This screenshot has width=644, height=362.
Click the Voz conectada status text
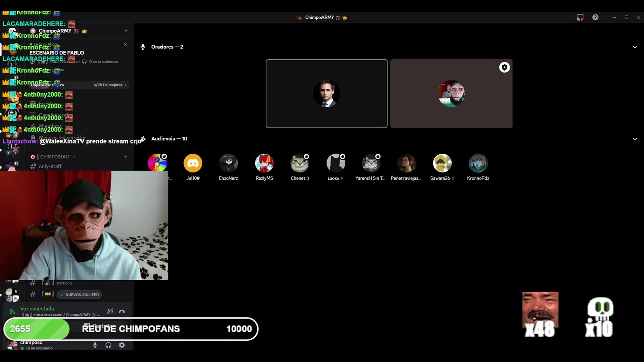pyautogui.click(x=37, y=309)
